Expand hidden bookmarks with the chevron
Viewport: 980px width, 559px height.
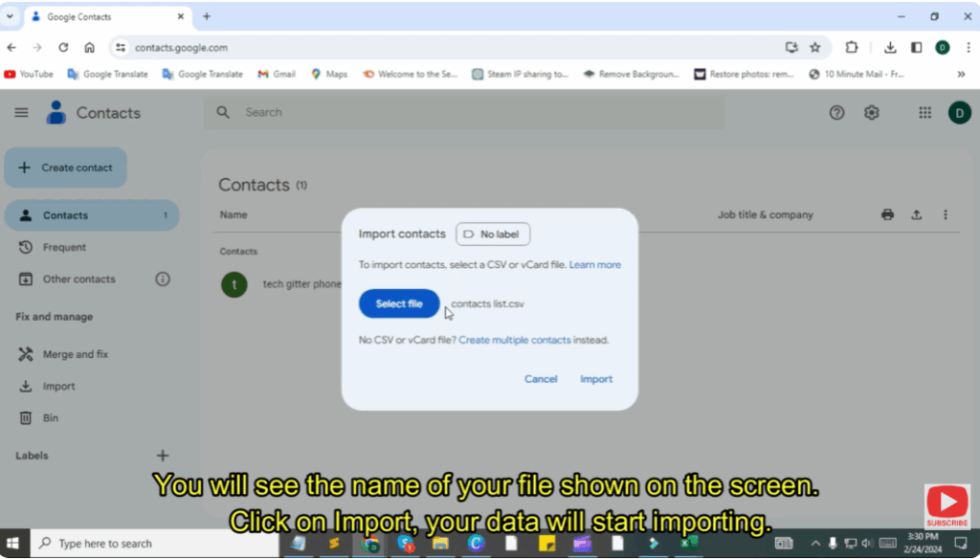[962, 73]
